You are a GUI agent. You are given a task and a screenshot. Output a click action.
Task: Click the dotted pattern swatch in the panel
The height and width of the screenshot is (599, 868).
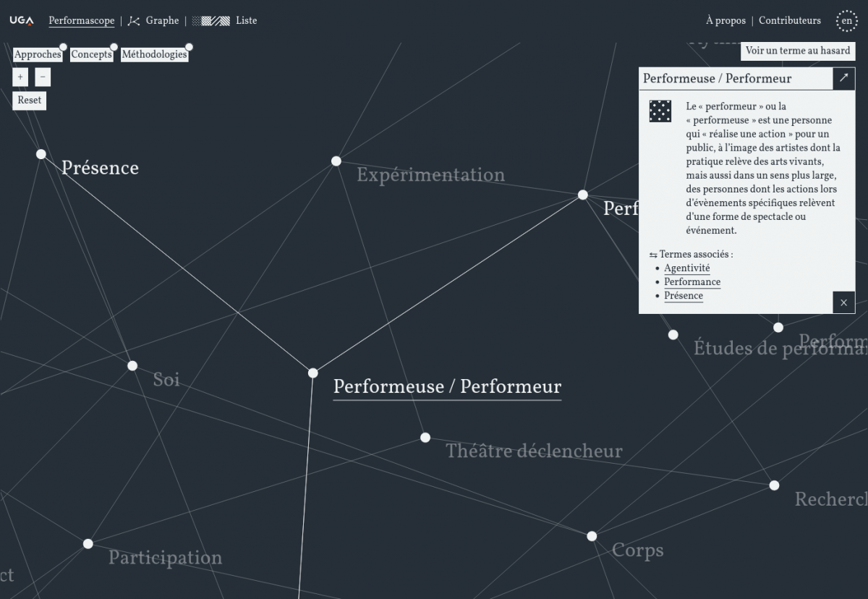(x=660, y=111)
